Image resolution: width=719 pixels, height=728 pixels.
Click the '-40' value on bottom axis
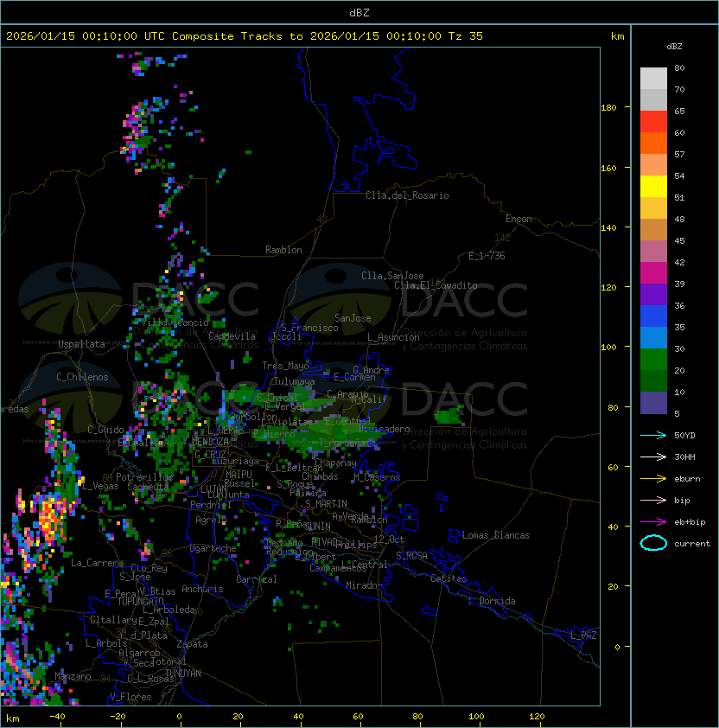pos(57,717)
